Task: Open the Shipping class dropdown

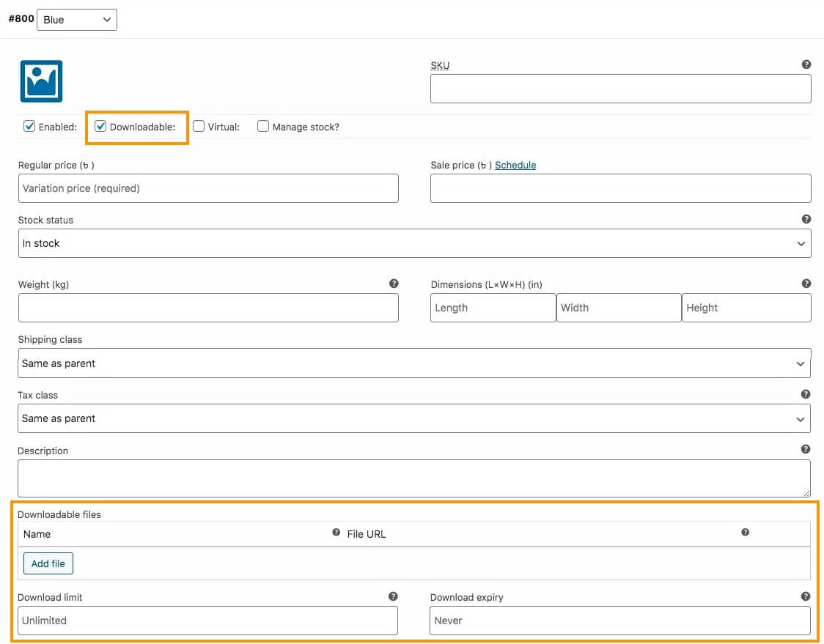Action: point(414,363)
